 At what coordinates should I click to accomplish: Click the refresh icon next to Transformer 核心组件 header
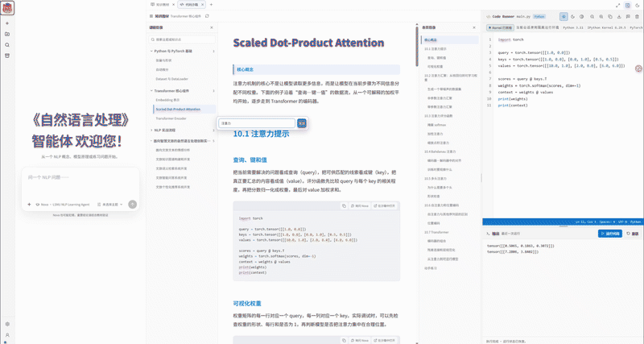(x=207, y=16)
